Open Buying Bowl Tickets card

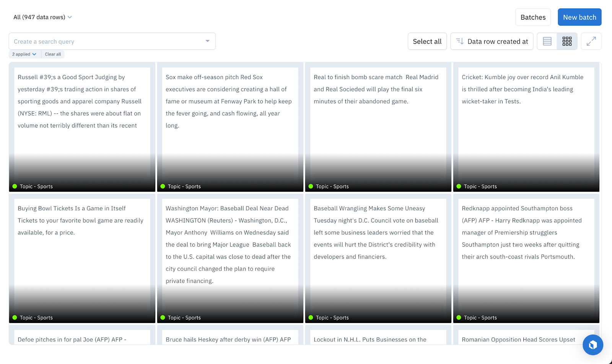pyautogui.click(x=82, y=258)
